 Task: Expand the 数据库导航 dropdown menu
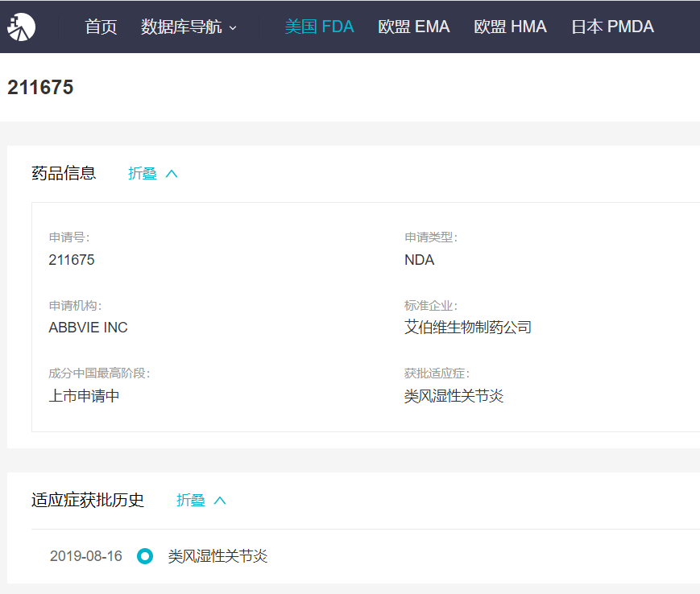(188, 27)
